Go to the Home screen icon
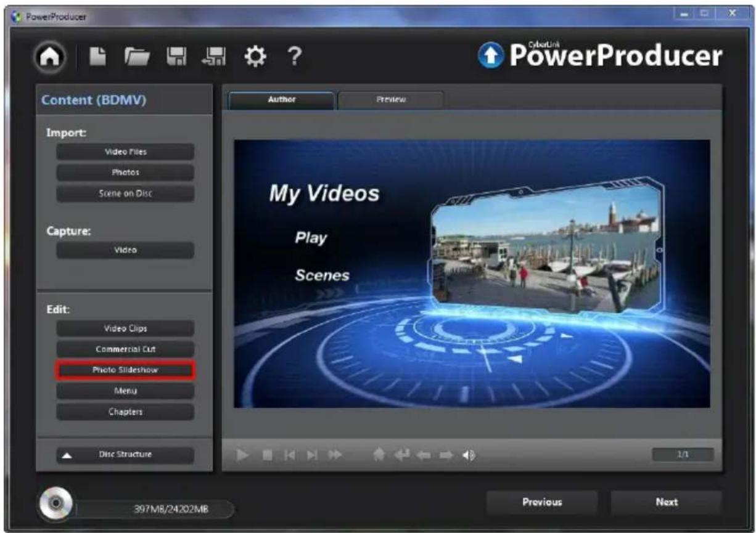 click(x=51, y=57)
